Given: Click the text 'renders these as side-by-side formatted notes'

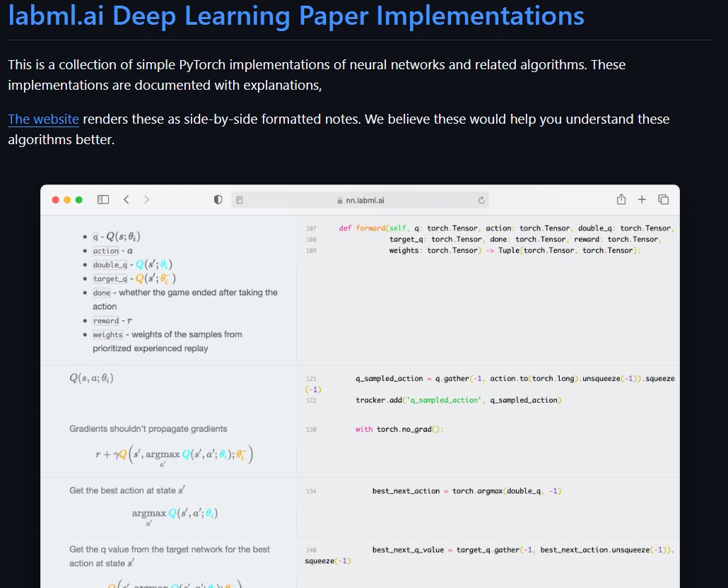Looking at the screenshot, I should [x=221, y=119].
